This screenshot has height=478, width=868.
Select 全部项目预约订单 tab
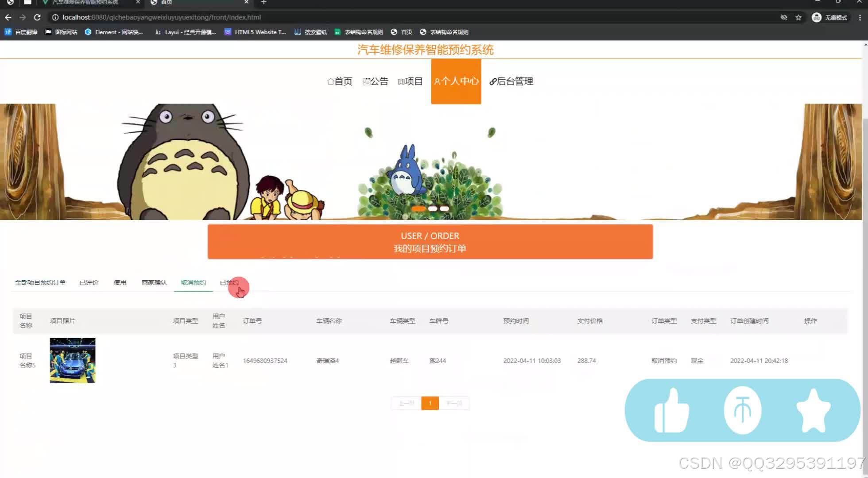tap(40, 282)
